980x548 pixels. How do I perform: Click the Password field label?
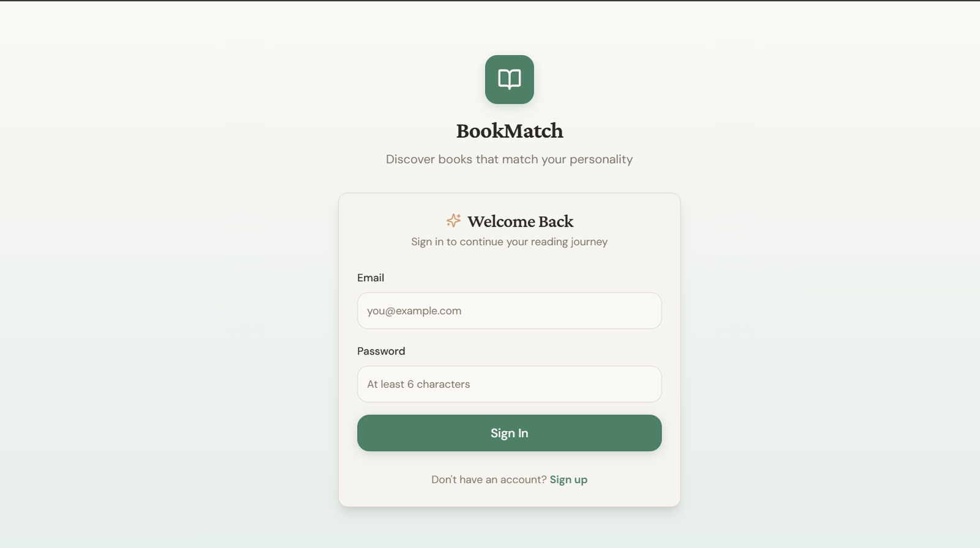tap(381, 351)
